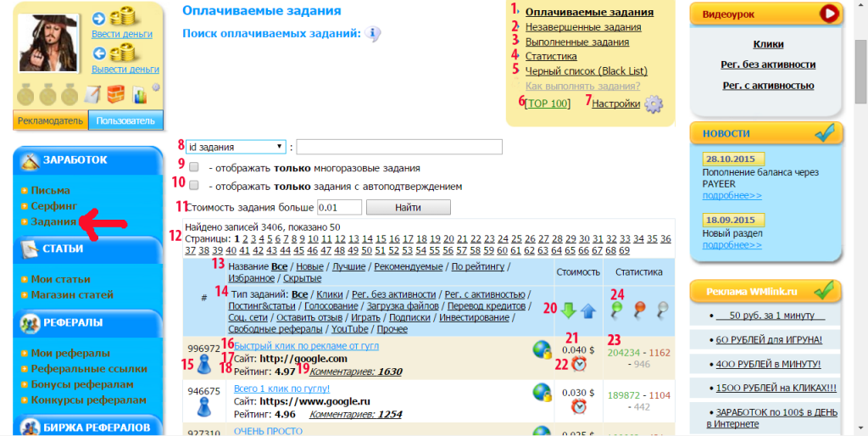Filter tasks by Лучшие
The width and height of the screenshot is (868, 436).
[x=348, y=266]
